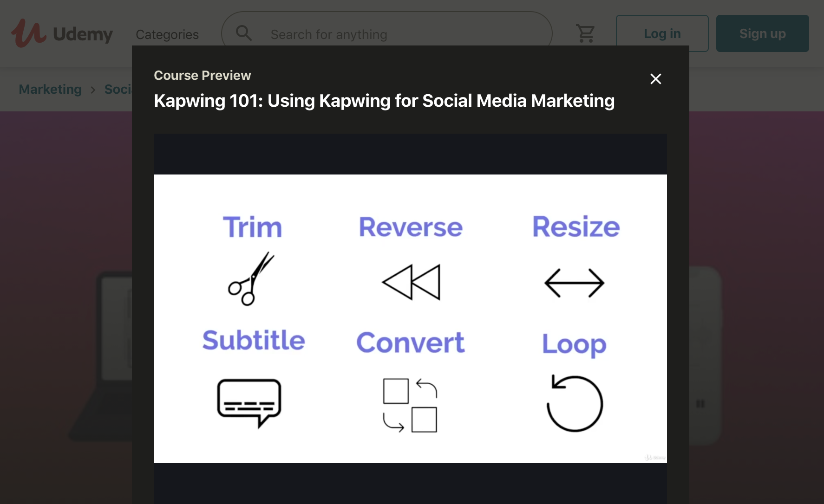Screen dimensions: 824x504
Task: Open the shopping cart
Action: point(585,33)
